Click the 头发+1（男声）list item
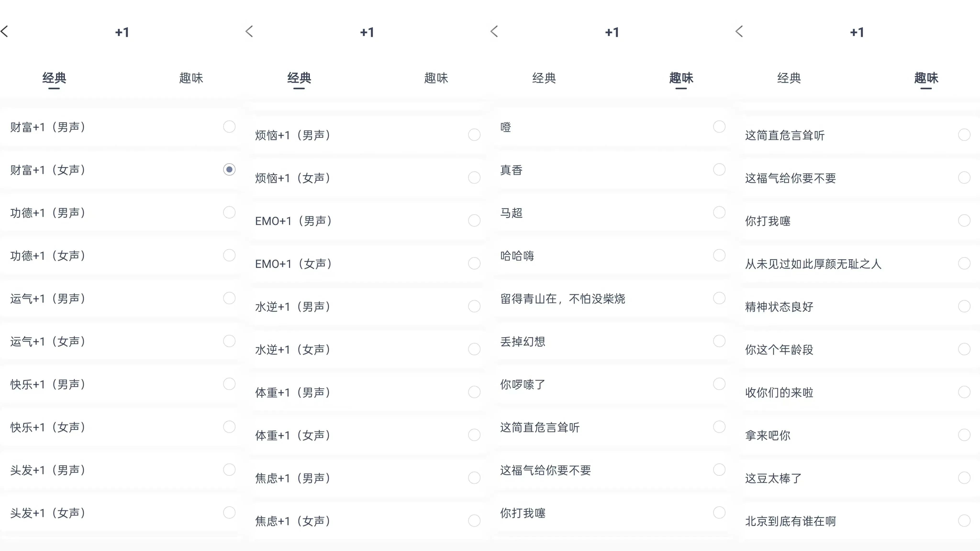The image size is (980, 551). 48,470
